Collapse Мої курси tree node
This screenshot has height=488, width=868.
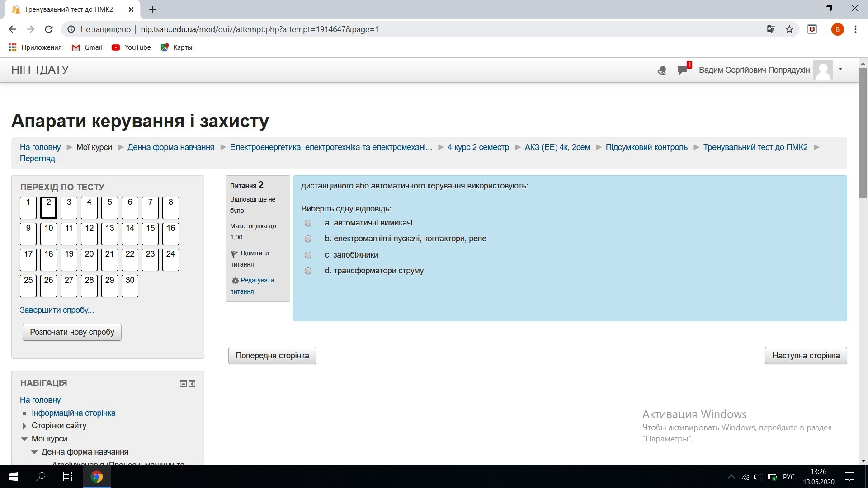24,439
